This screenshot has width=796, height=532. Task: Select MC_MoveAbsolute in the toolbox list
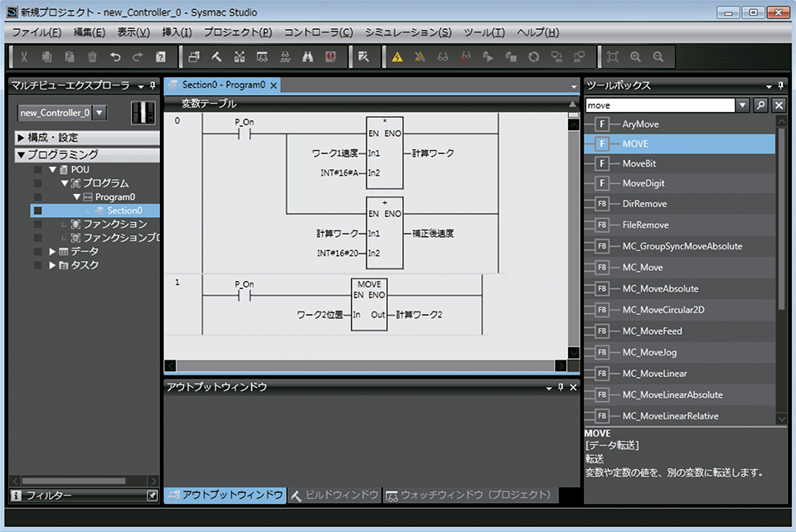[679, 288]
